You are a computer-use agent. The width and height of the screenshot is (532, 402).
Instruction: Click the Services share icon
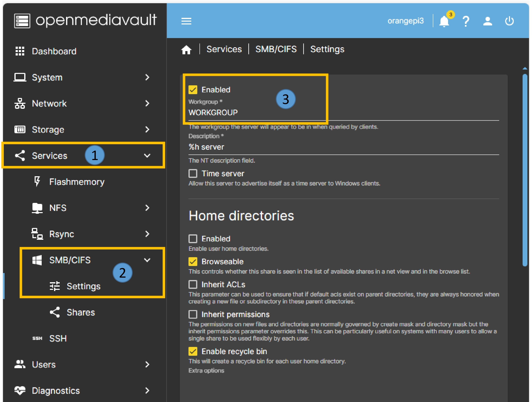[20, 156]
